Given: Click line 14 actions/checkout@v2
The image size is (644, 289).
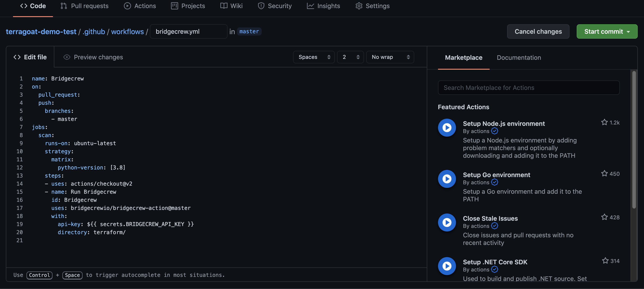Looking at the screenshot, I should [101, 184].
